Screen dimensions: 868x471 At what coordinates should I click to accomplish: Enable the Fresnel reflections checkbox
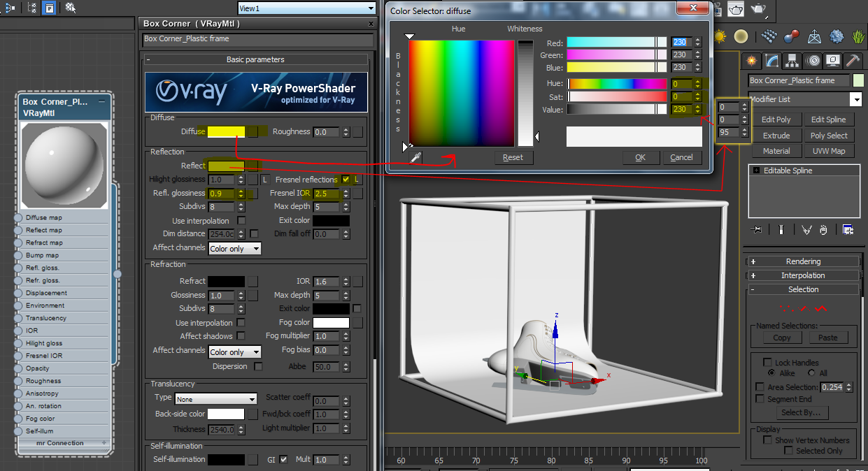[346, 179]
